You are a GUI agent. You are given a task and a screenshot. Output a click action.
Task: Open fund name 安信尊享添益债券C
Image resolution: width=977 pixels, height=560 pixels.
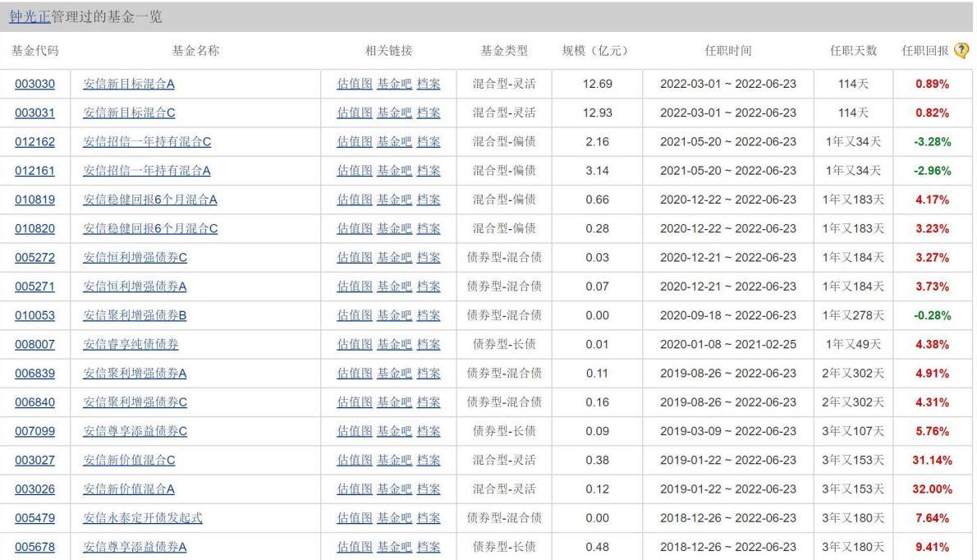click(135, 431)
